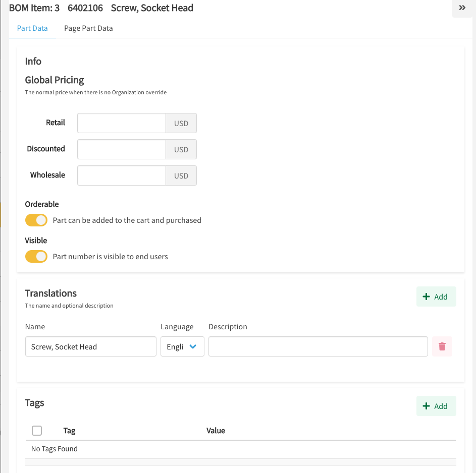The width and height of the screenshot is (476, 473).
Task: Click Add in the Translations section
Action: point(436,297)
